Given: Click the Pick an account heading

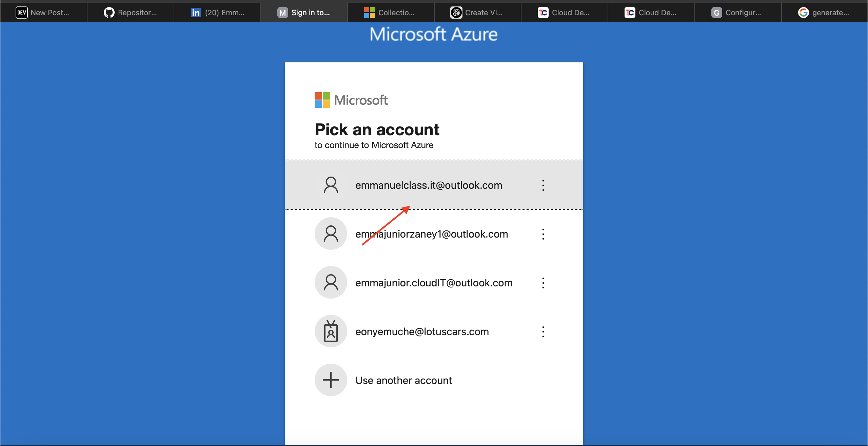Looking at the screenshot, I should (377, 129).
